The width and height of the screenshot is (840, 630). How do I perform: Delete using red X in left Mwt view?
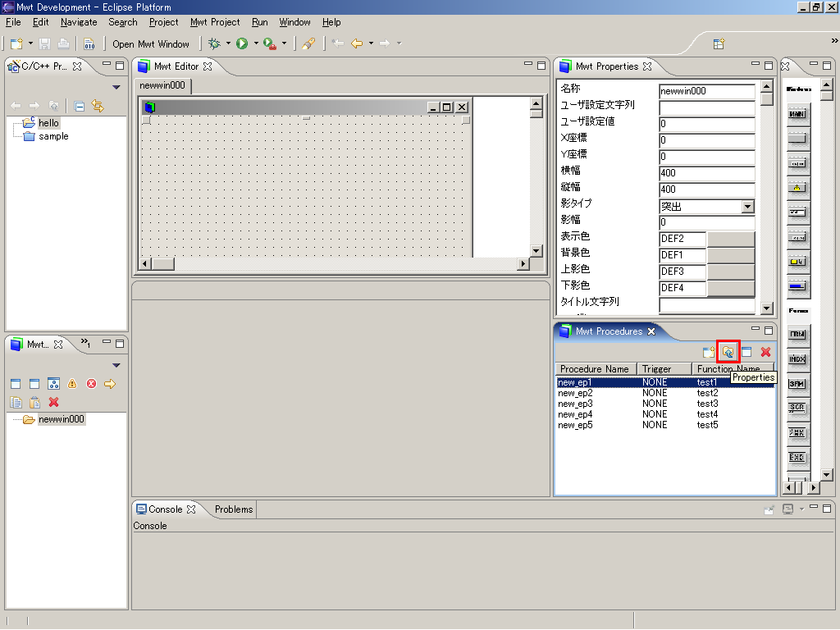coord(53,402)
